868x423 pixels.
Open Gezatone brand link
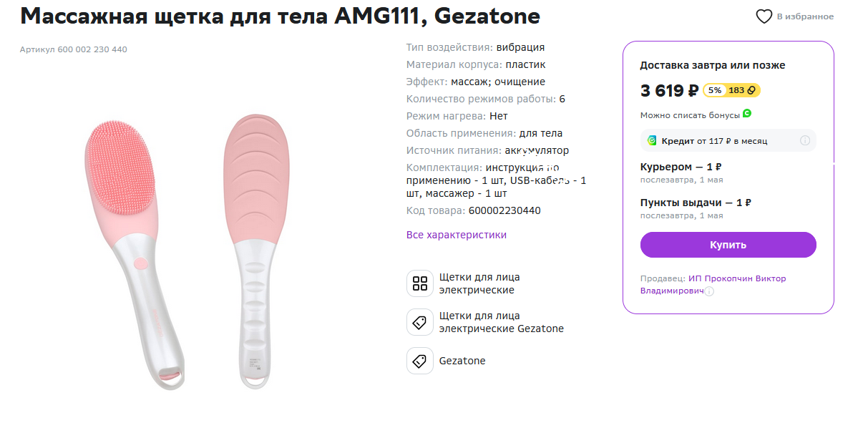coord(462,361)
